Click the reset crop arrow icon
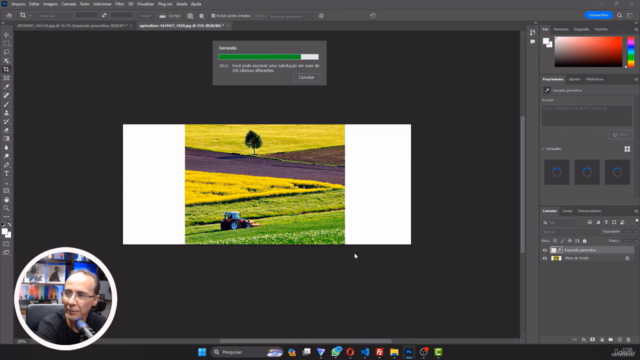Image resolution: width=640 pixels, height=360 pixels. (373, 16)
